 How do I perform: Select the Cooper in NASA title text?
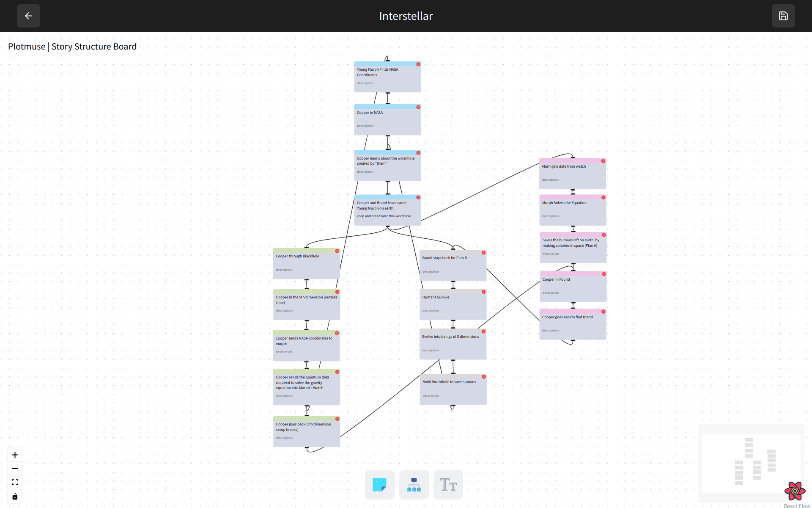pos(370,113)
